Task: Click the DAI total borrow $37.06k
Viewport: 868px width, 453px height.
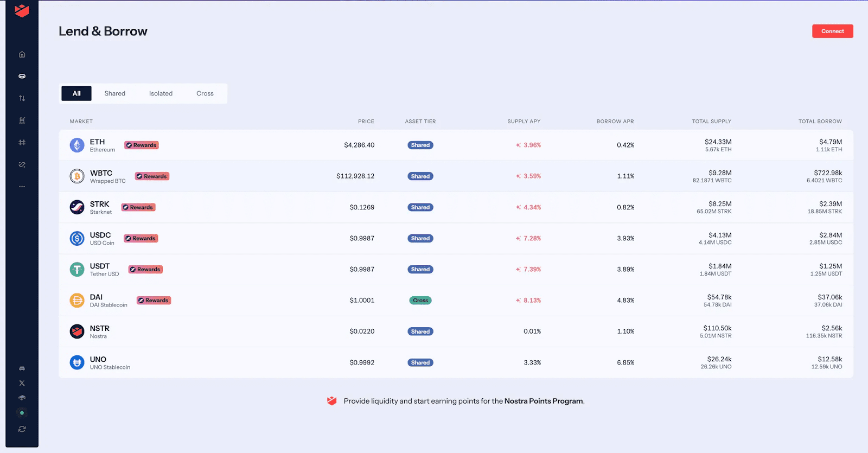Action: 830,297
